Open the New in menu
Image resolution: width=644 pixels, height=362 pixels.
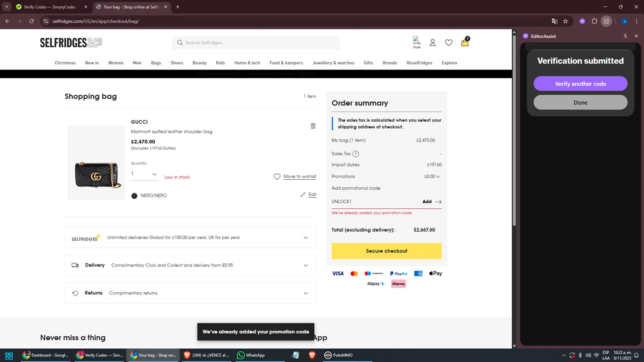92,63
